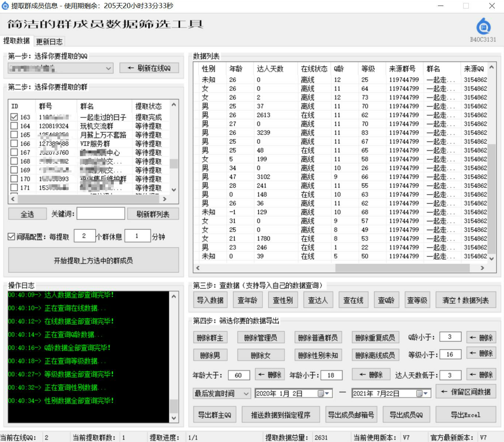Check the box for group 164 玩机交流群

point(14,126)
